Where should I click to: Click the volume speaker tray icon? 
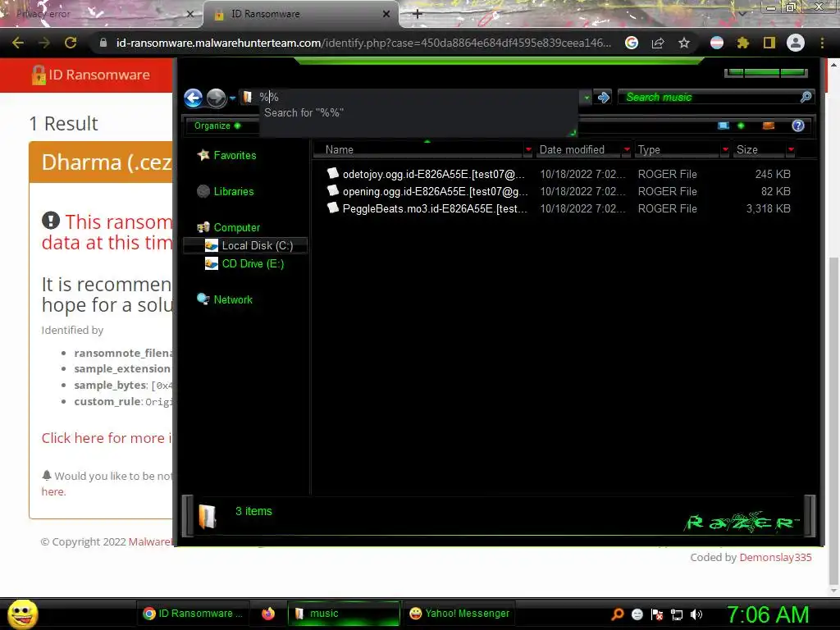point(696,614)
